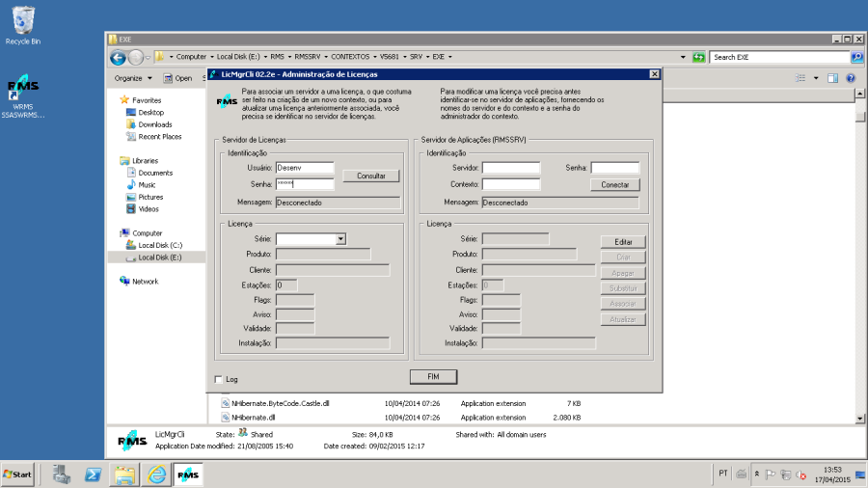
Task: Click the Action Center flag tray icon
Action: pos(770,474)
